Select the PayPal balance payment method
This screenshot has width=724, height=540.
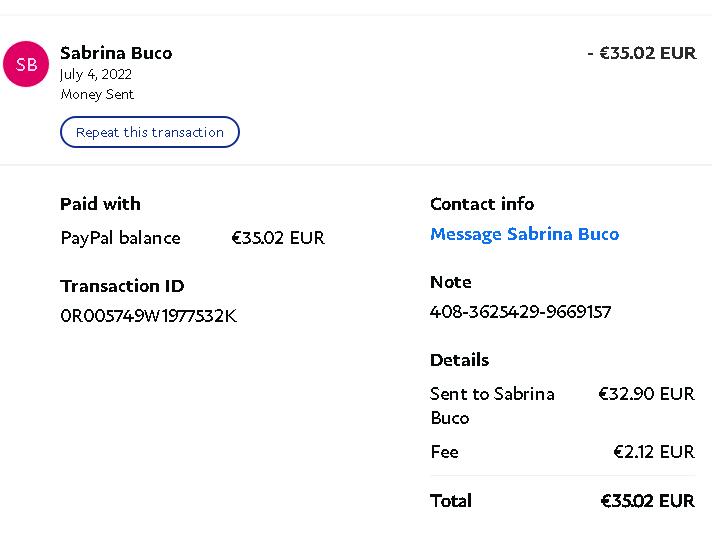pyautogui.click(x=120, y=238)
